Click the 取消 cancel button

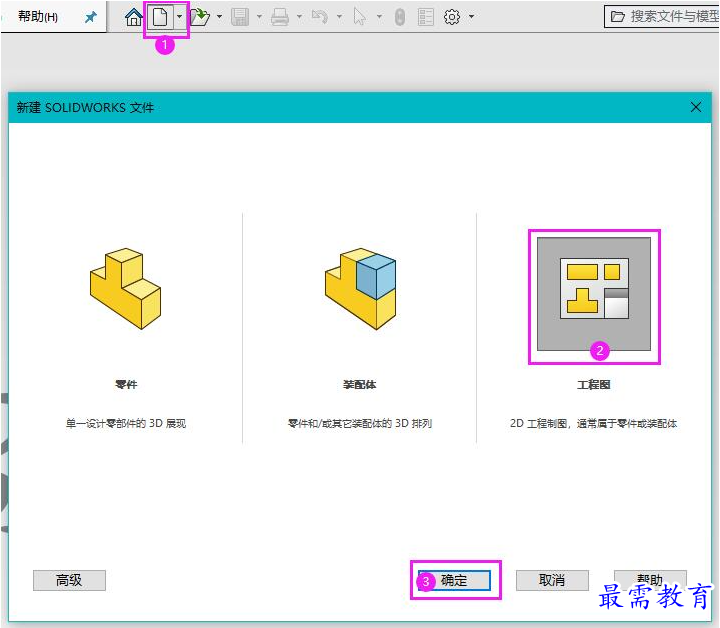(x=552, y=580)
